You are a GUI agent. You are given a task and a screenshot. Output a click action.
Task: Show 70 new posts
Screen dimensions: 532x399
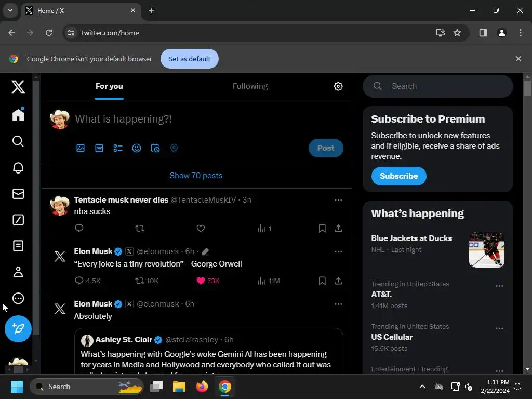point(196,176)
